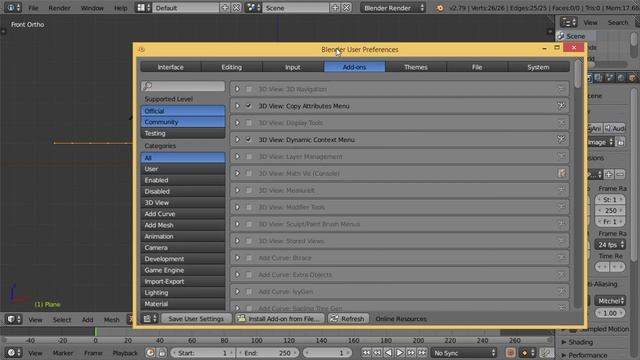640x360 pixels.
Task: Click the User Preferences editor type icon
Action: [149, 319]
